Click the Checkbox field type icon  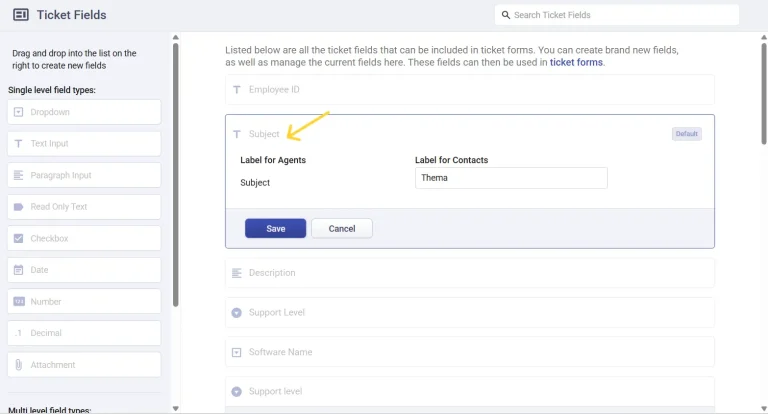(x=19, y=239)
